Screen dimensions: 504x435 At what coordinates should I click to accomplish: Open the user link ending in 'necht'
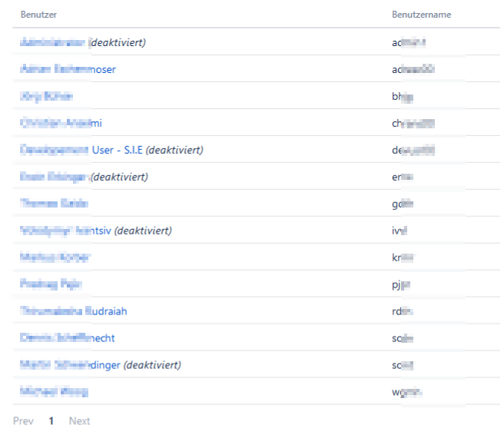(68, 338)
